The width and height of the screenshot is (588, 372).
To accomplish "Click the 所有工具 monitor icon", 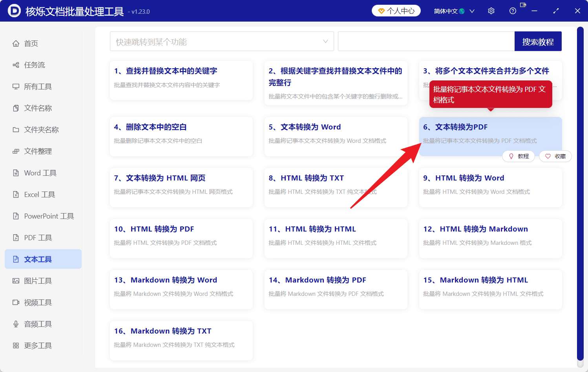I will pos(16,86).
